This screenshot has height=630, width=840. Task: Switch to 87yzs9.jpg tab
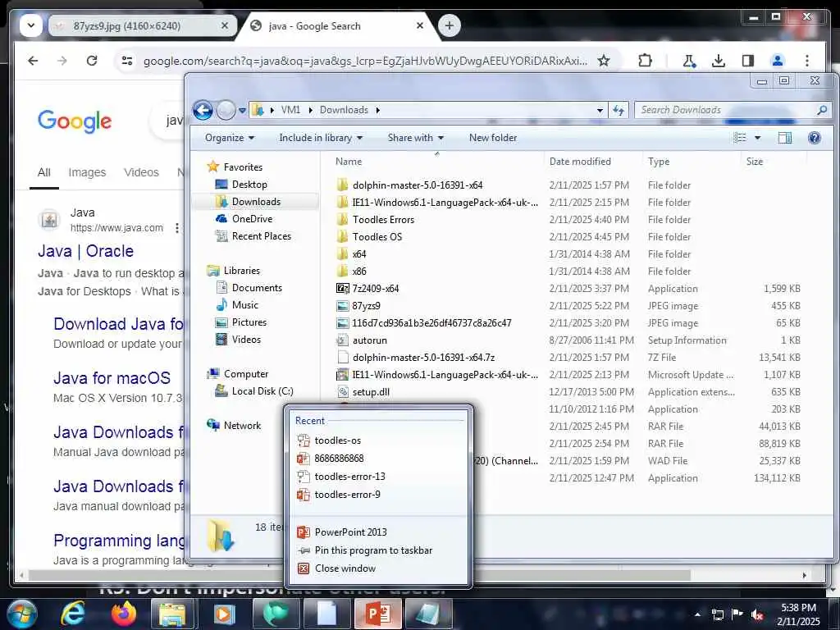click(142, 25)
